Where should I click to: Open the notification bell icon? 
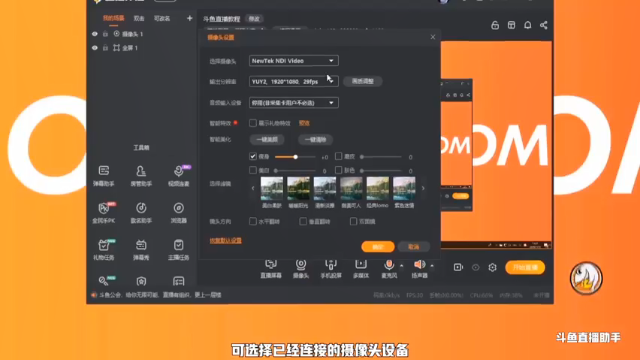coord(527,25)
